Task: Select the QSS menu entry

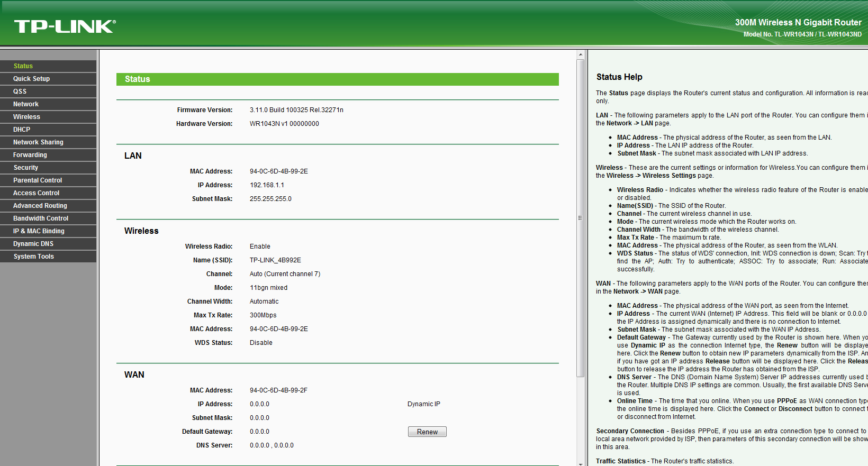Action: point(48,92)
